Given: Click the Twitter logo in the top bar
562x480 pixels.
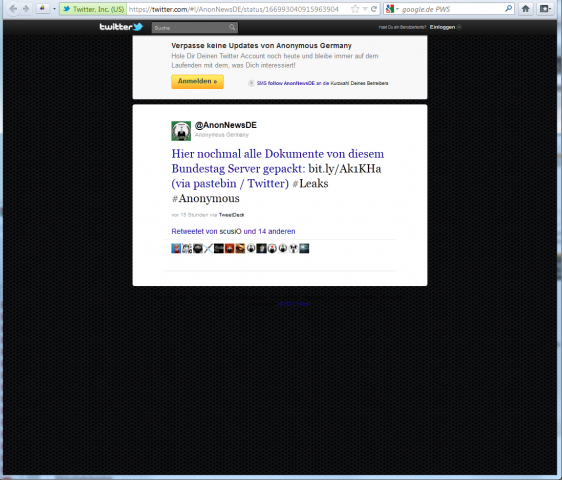Looking at the screenshot, I should (x=121, y=27).
